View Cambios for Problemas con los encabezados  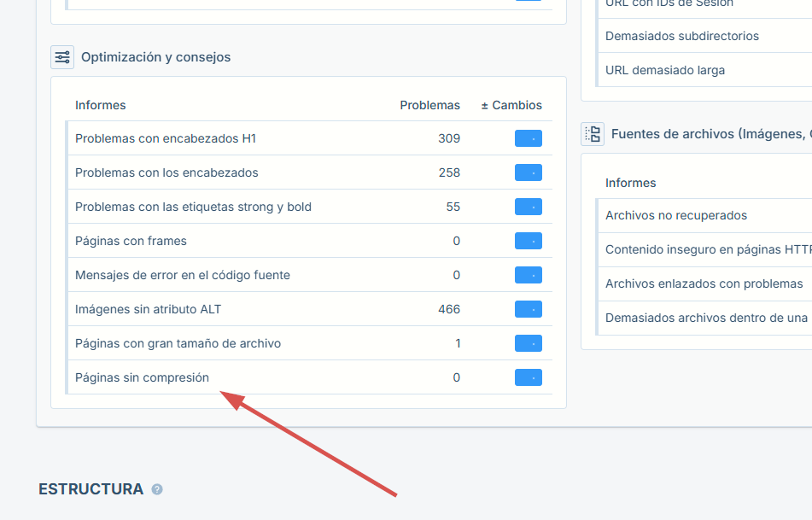click(x=528, y=172)
